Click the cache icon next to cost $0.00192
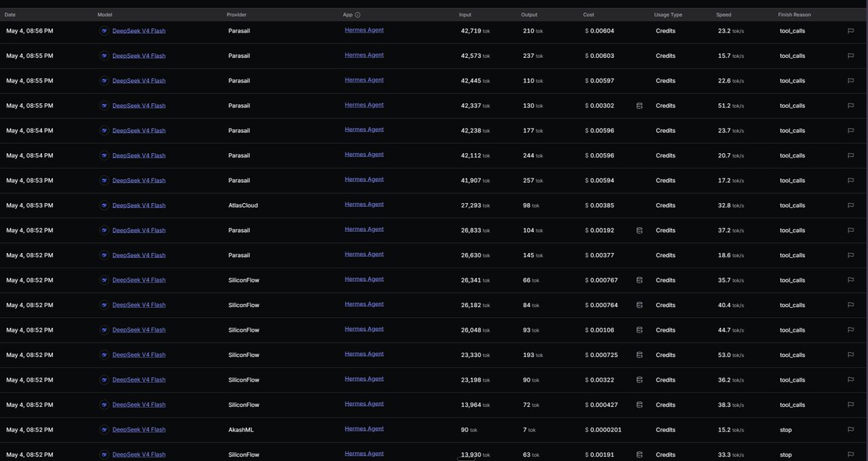 click(639, 231)
